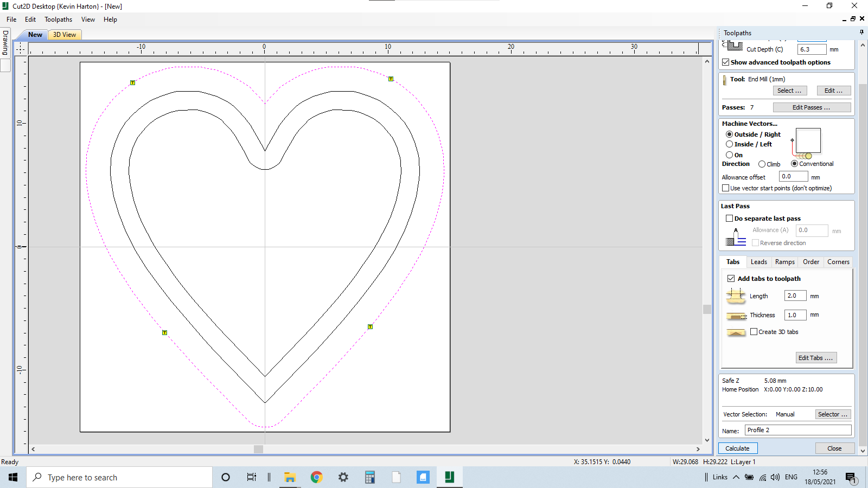Click the Machine Vectors preview diagram
Viewport: 868px width, 488px height.
tap(806, 144)
